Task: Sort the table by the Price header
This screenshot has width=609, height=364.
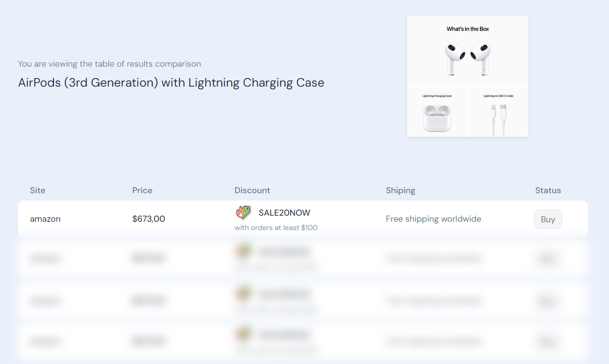Action: coord(142,190)
